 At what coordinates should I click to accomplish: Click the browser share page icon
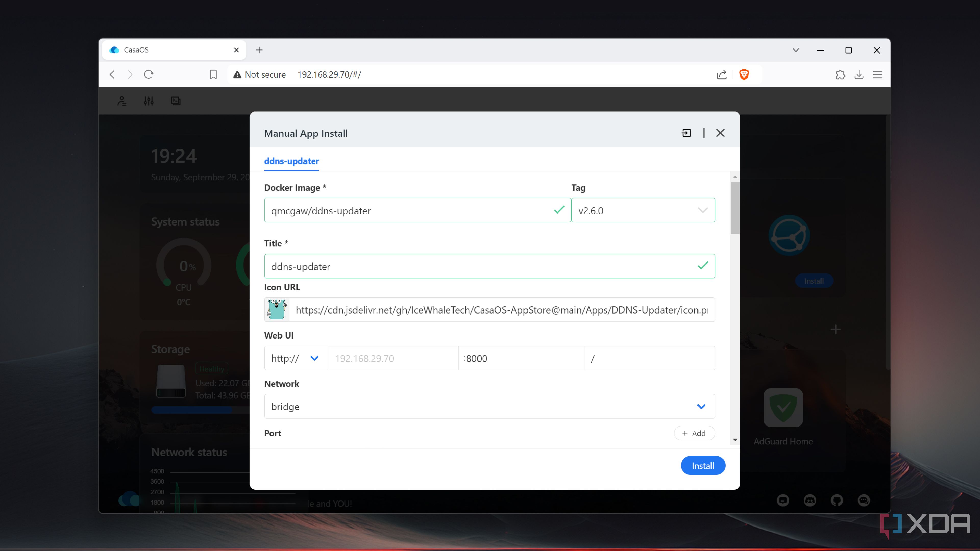721,74
